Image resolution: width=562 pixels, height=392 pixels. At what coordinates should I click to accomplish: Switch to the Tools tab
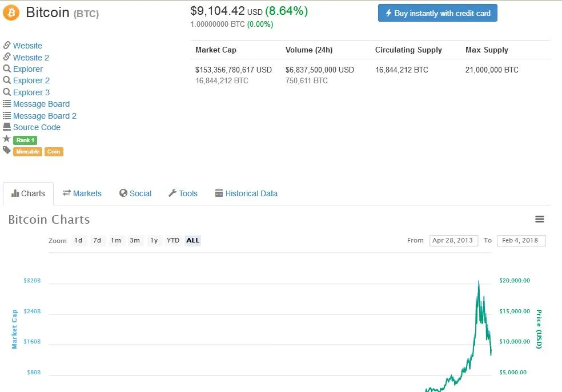point(183,193)
